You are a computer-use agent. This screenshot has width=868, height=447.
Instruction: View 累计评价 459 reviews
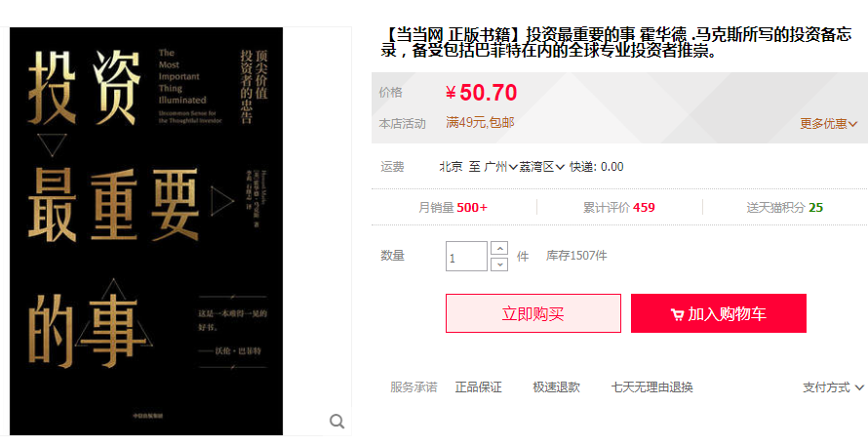619,208
